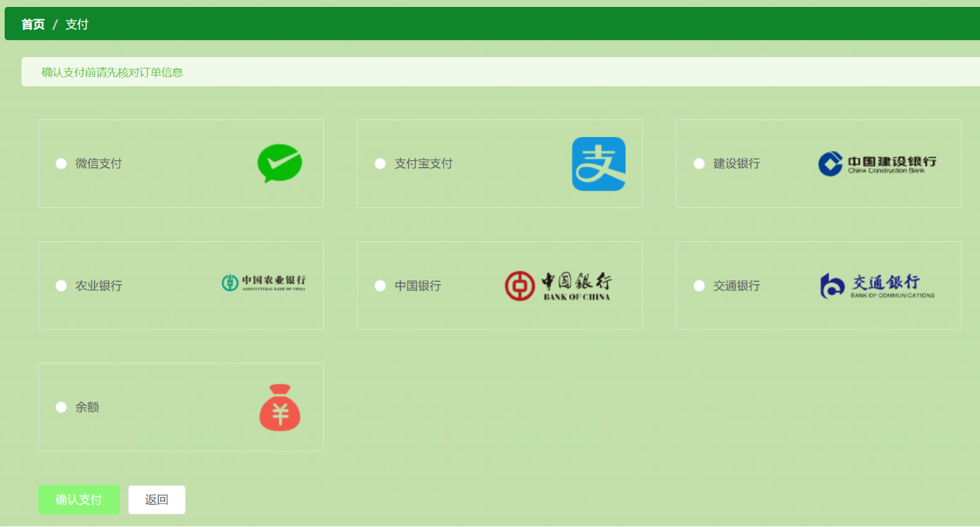Click the Agricultural Bank of China logo
980x527 pixels.
click(x=263, y=284)
